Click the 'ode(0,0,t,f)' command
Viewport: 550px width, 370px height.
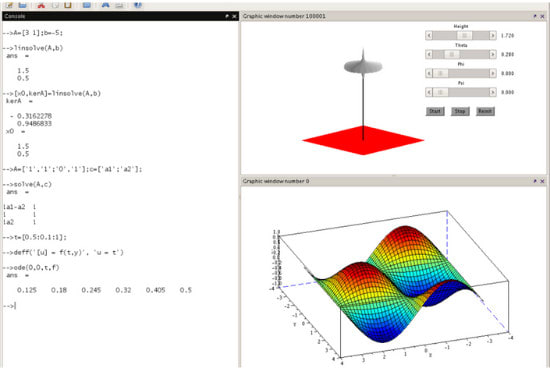[x=31, y=267]
